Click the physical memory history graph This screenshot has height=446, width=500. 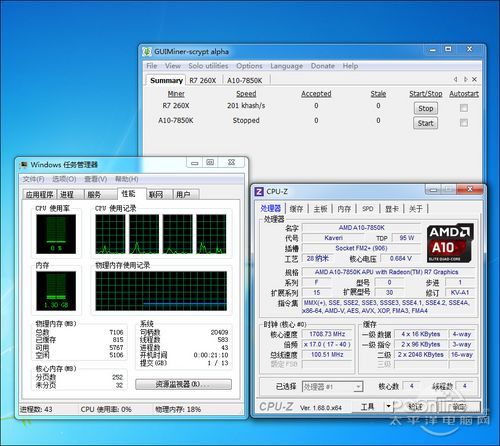[x=161, y=291]
